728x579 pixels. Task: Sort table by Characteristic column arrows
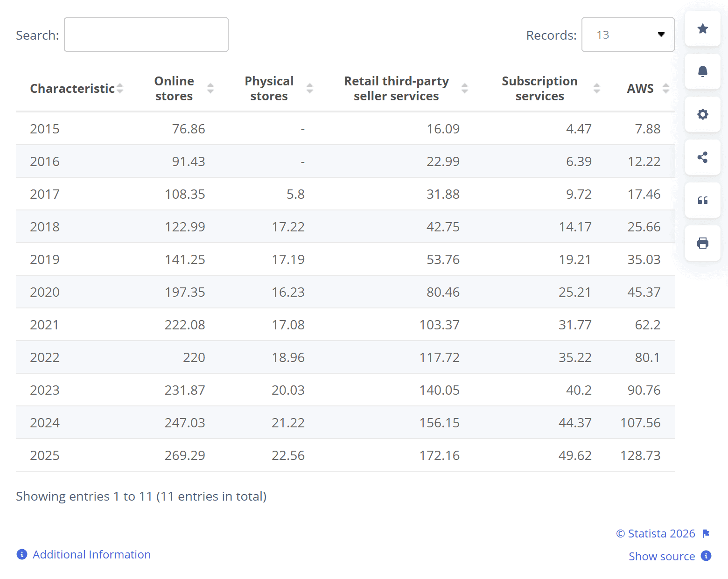(120, 88)
